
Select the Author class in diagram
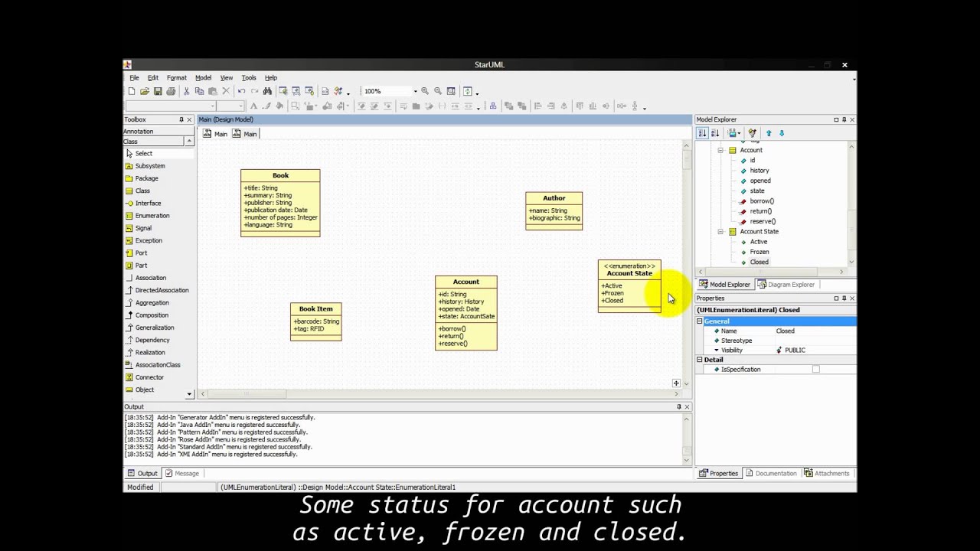point(554,210)
